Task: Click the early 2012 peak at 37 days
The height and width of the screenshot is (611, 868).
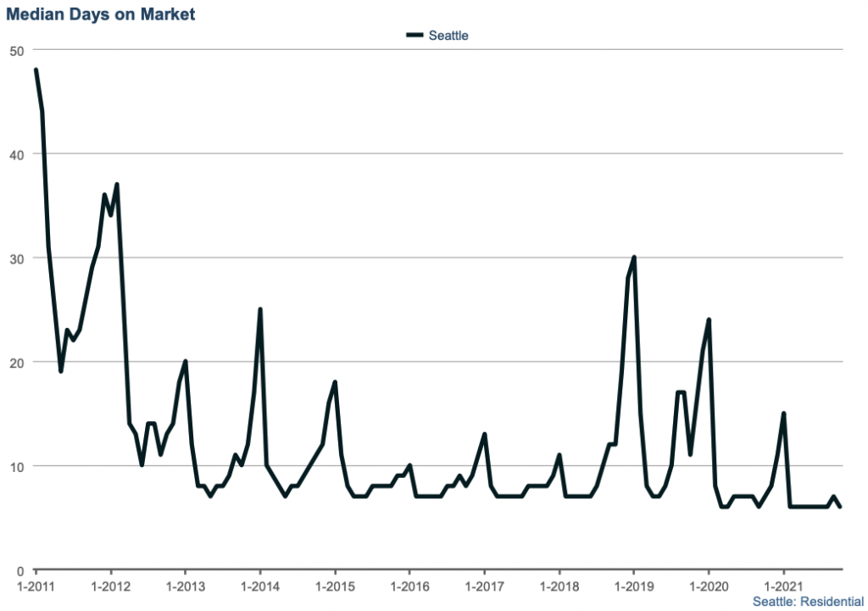Action: click(x=117, y=185)
